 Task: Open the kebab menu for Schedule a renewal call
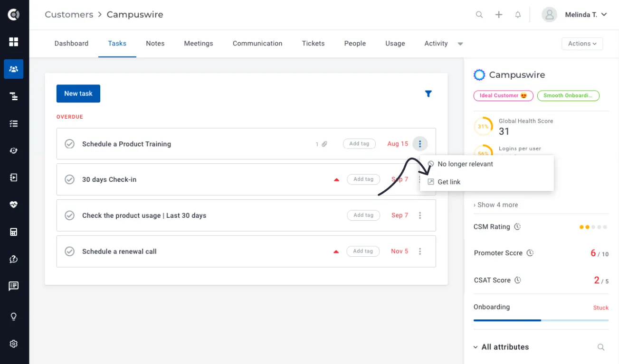click(420, 252)
